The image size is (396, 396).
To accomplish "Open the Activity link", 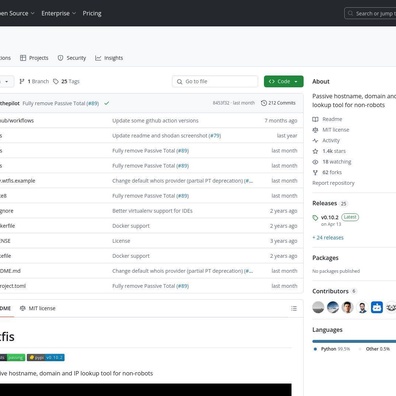I will click(331, 140).
